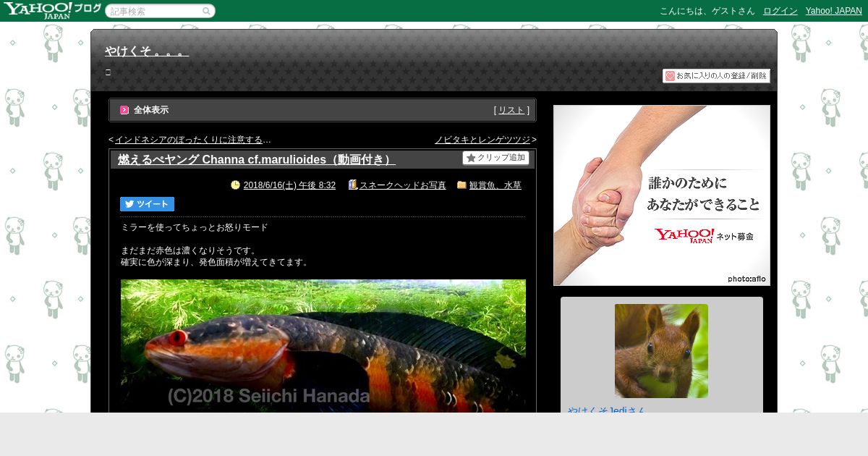
Task: Open the snakehead fish photo
Action: tap(323, 346)
